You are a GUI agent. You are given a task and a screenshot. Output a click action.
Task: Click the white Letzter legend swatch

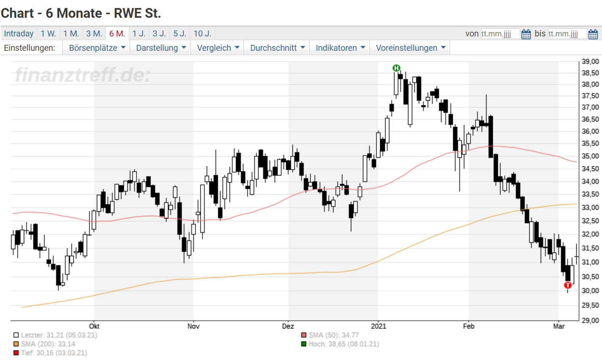click(16, 335)
